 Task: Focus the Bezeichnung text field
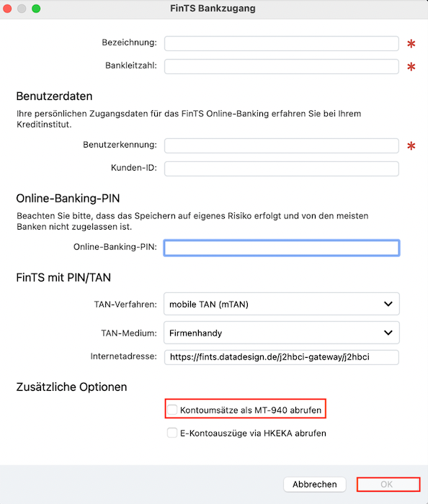[282, 43]
